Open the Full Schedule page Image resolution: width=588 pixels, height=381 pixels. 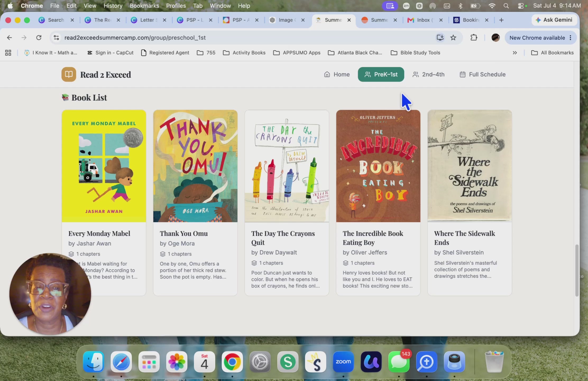point(483,74)
